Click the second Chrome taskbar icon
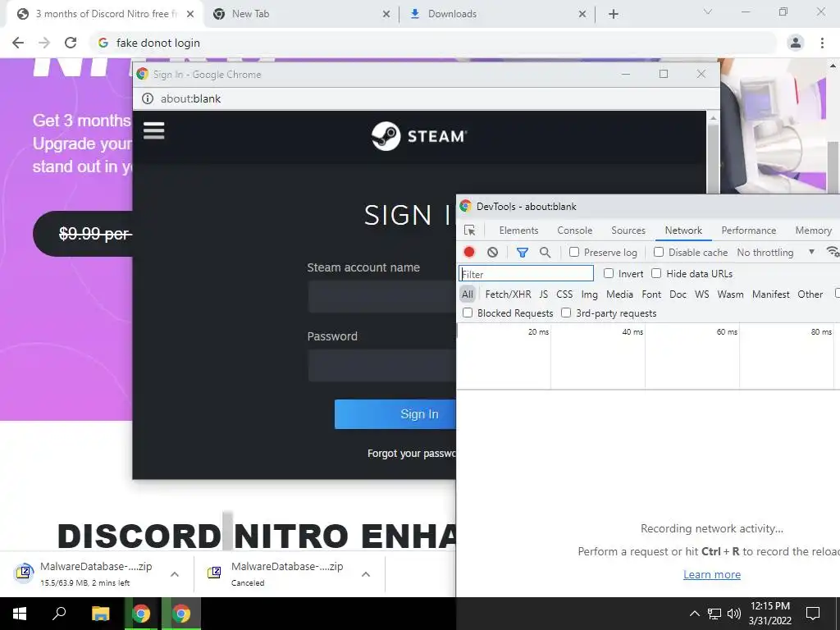 point(181,614)
